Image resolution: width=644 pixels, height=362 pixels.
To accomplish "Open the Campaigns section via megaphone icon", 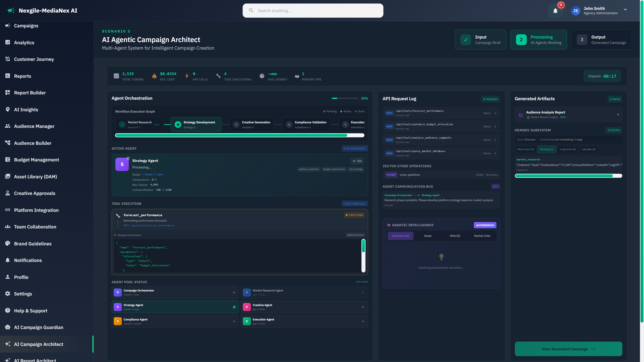I will pos(8,26).
